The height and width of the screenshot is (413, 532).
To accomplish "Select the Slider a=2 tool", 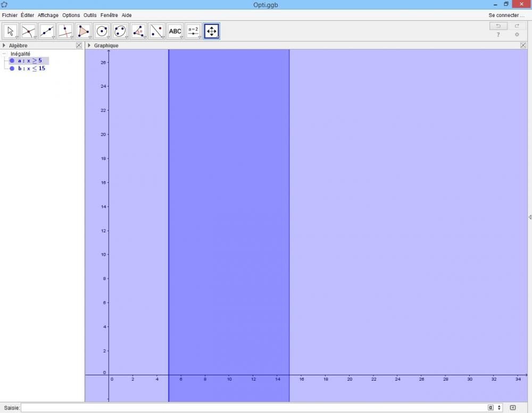I will (194, 31).
